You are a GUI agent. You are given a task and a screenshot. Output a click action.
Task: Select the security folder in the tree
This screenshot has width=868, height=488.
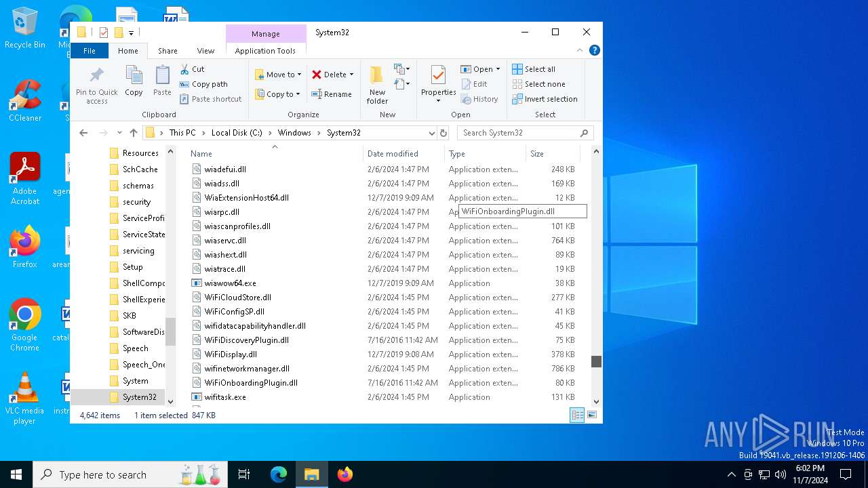[x=136, y=202]
